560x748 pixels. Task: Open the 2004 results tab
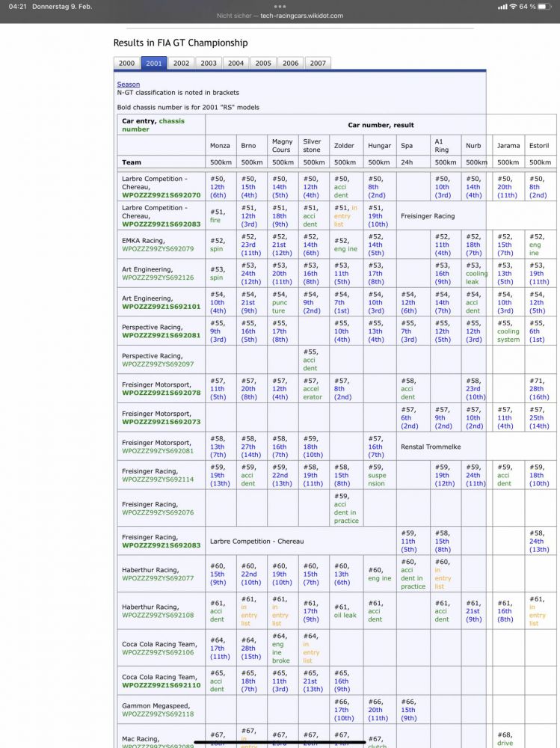236,64
